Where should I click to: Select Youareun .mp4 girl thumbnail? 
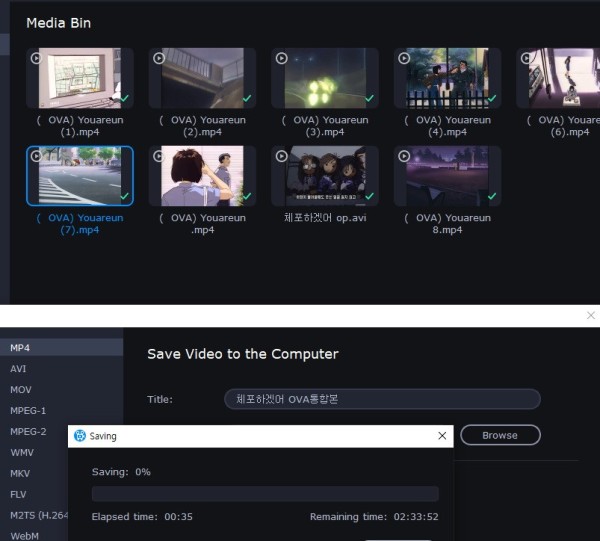[x=202, y=176]
